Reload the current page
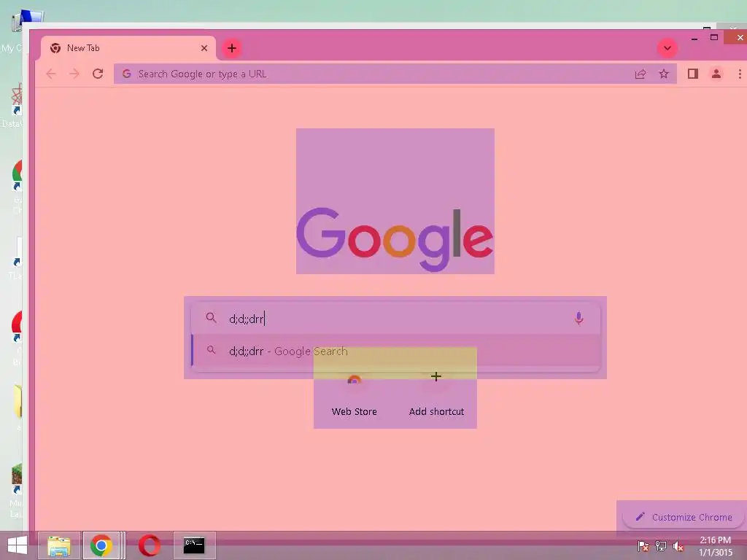 click(98, 74)
